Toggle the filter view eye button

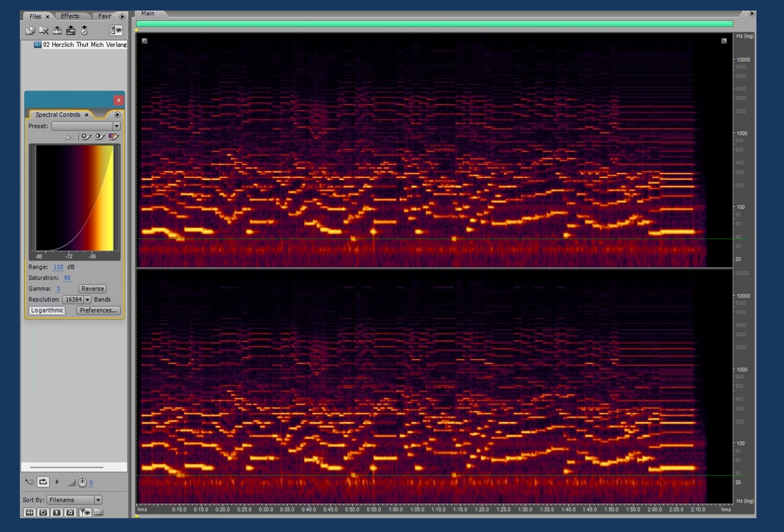click(85, 513)
